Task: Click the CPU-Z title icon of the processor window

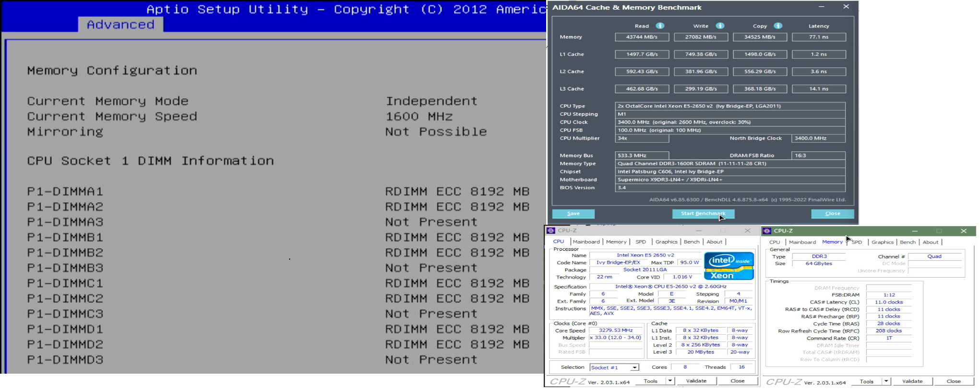Action: pos(551,231)
